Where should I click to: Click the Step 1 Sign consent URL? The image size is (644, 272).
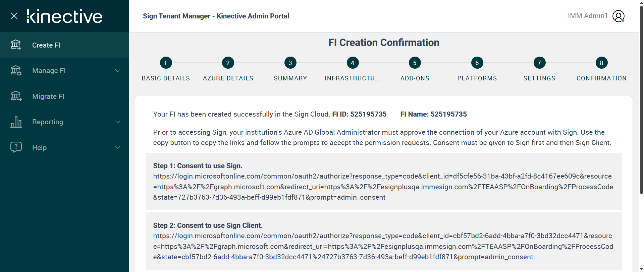coord(383,187)
